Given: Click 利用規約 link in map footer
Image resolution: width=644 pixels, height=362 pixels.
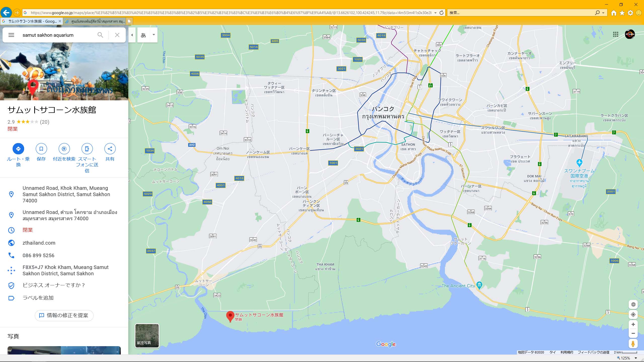Looking at the screenshot, I should pyautogui.click(x=567, y=352).
